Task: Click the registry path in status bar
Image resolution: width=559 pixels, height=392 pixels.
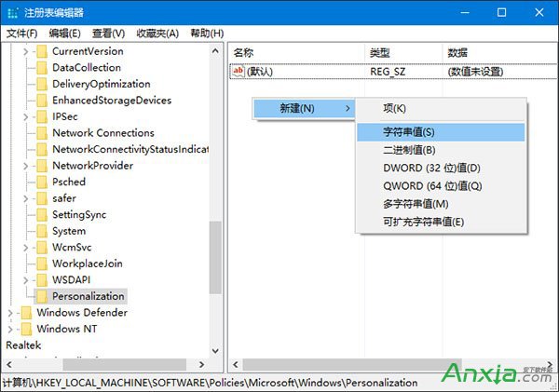Action: point(210,383)
